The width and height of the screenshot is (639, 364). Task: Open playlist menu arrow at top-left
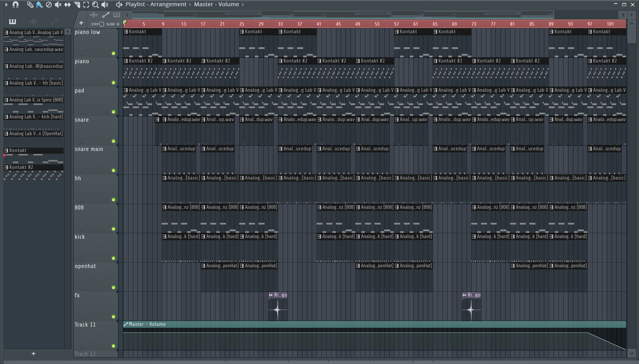click(x=6, y=4)
